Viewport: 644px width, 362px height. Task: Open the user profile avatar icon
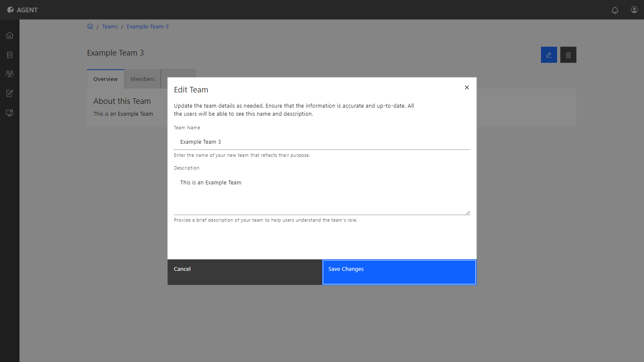[634, 10]
